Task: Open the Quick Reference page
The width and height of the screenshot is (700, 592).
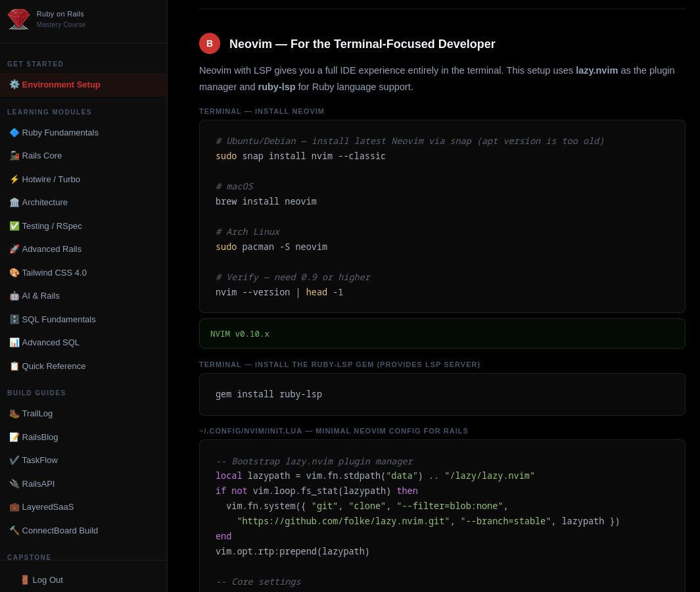Action: click(x=83, y=366)
